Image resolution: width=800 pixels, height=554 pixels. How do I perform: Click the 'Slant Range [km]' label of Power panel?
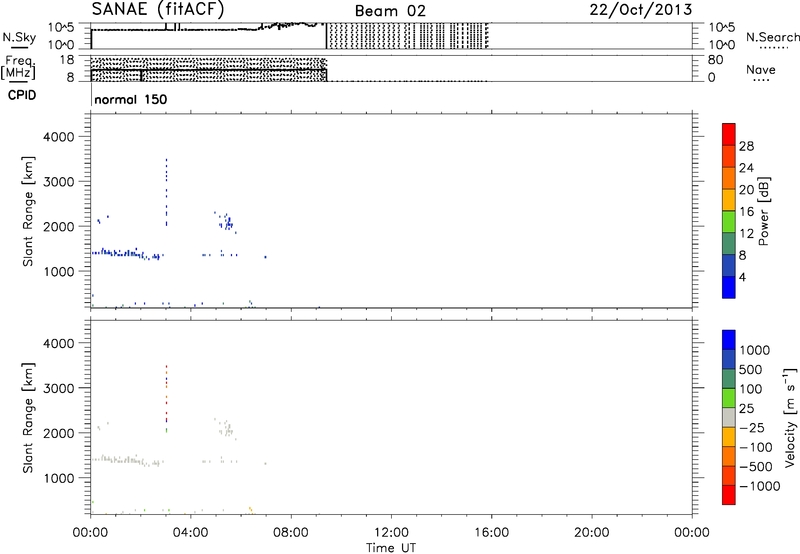tap(28, 211)
